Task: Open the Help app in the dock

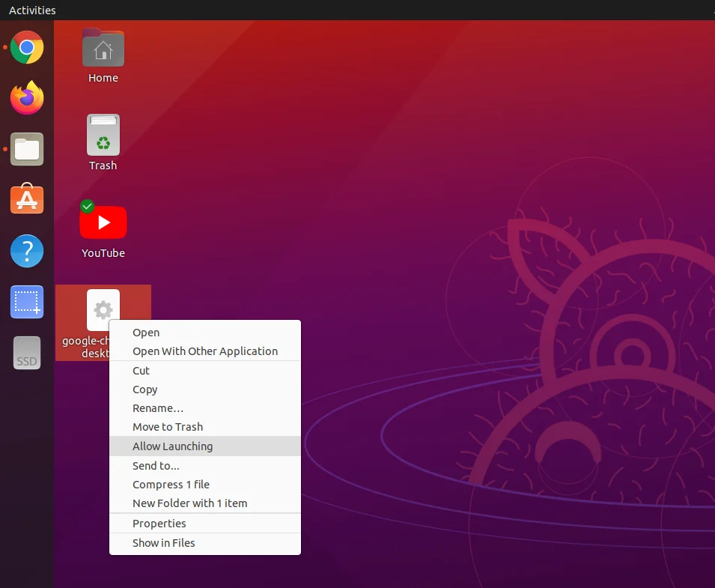Action: click(27, 251)
